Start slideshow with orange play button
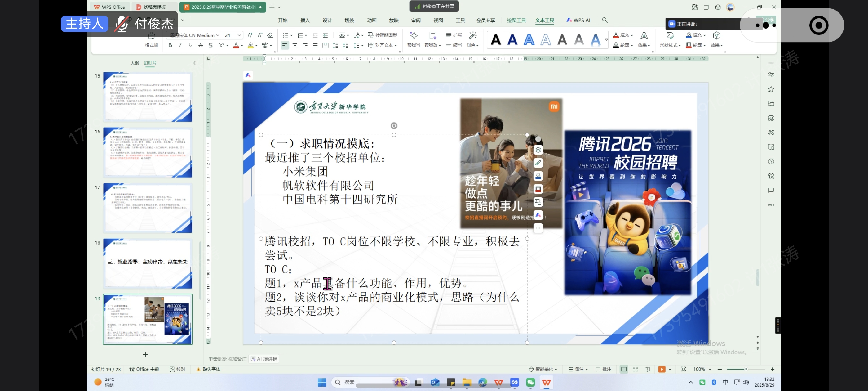The image size is (868, 391). click(662, 369)
